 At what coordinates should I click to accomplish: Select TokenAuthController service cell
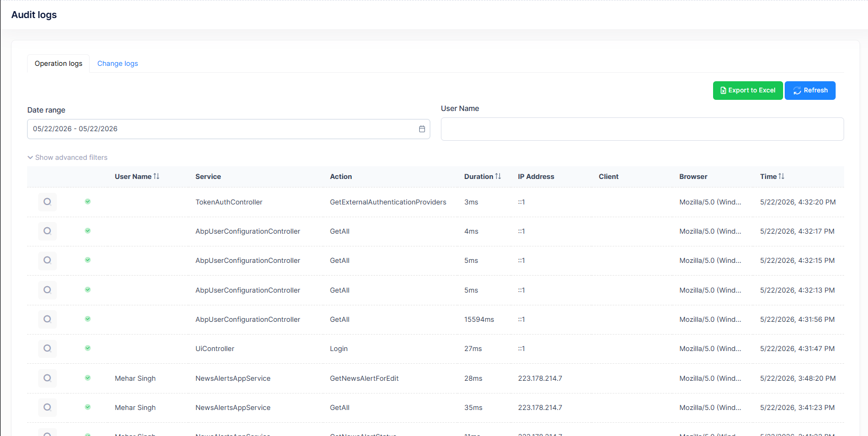229,202
